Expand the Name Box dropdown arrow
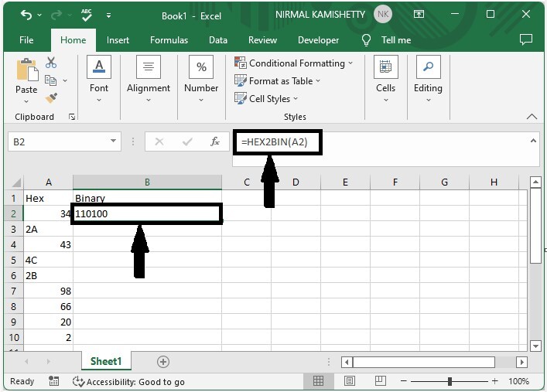Viewport: 547px width, 392px height. [114, 141]
